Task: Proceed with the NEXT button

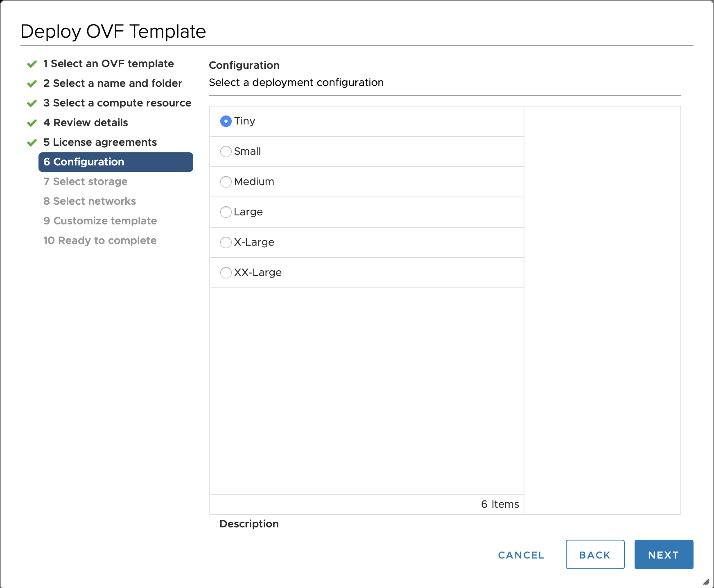Action: [664, 554]
